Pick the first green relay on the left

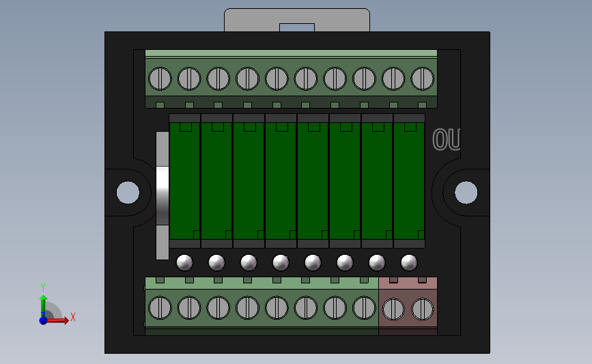tap(184, 181)
